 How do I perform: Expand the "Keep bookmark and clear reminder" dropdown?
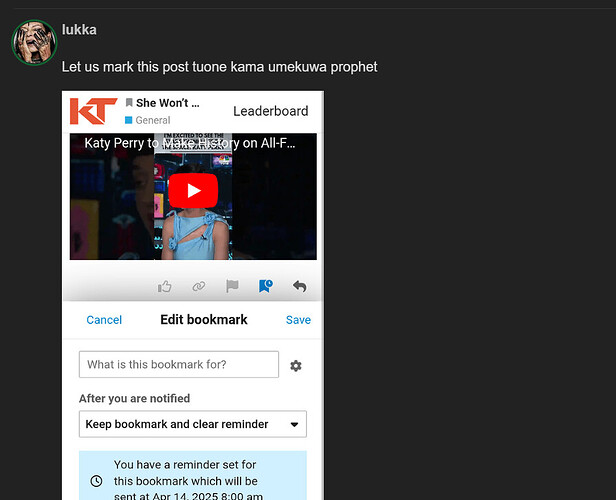(193, 424)
